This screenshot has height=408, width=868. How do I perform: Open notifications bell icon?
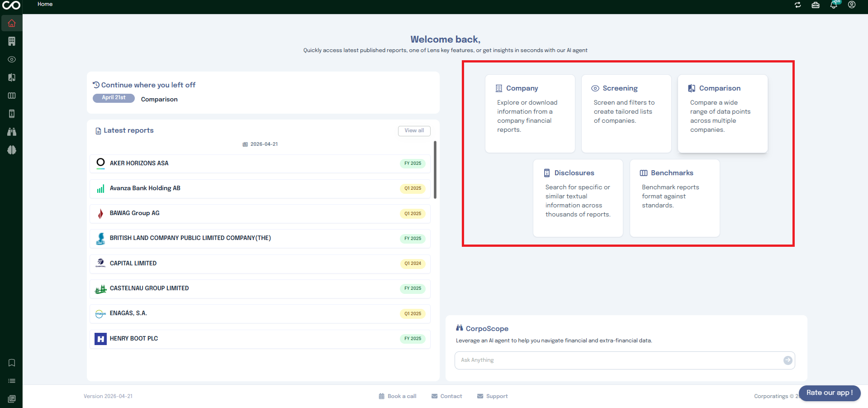[x=834, y=5]
